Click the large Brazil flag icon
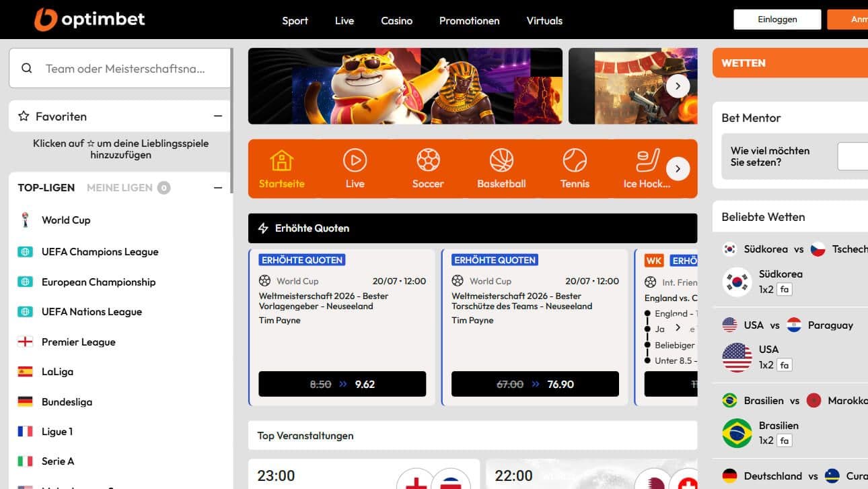Viewport: 868px width, 489px height. tap(737, 434)
